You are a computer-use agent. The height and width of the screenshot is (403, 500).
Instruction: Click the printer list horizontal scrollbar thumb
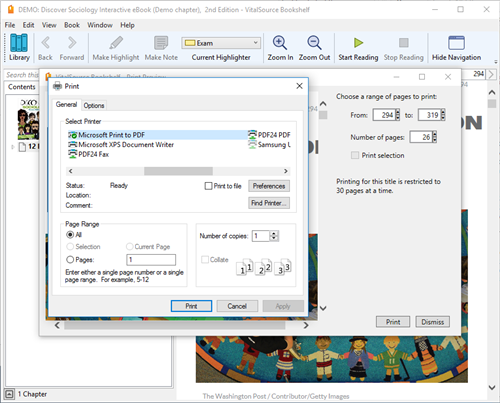pos(178,171)
